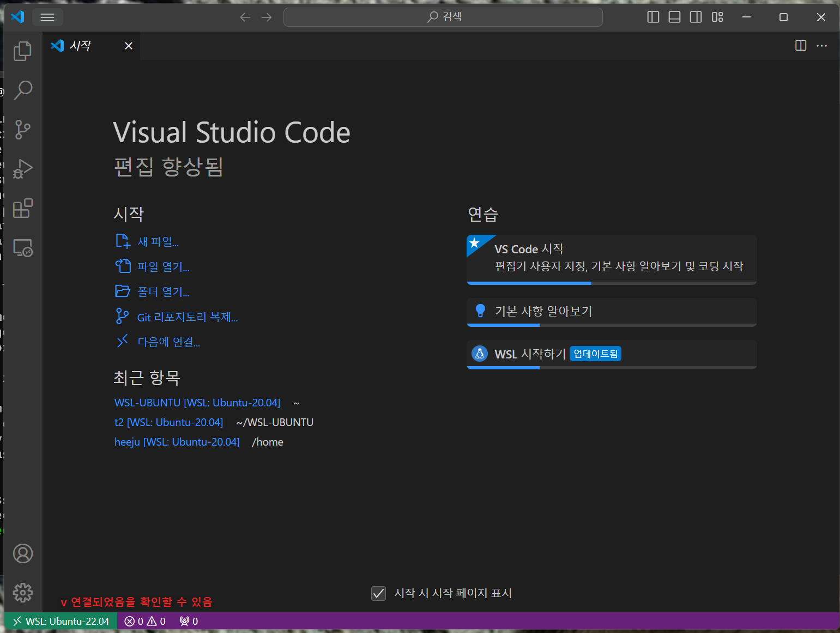Click star badge on VS Code 시작 card
The width and height of the screenshot is (840, 633).
475,243
